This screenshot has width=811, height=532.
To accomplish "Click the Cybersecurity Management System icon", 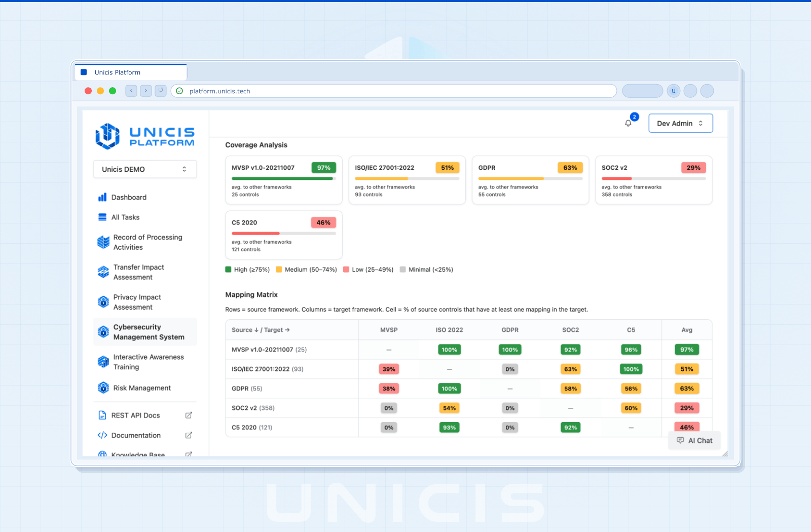I will [x=103, y=332].
